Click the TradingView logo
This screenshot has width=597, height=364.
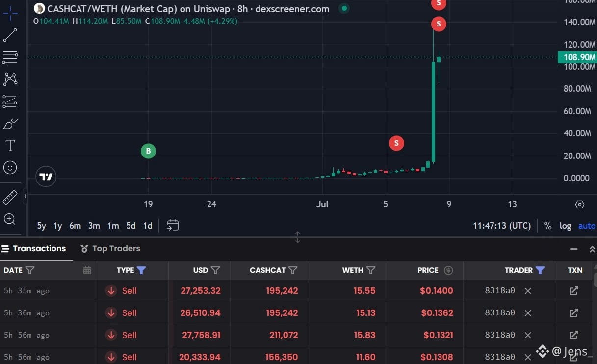[x=46, y=177]
